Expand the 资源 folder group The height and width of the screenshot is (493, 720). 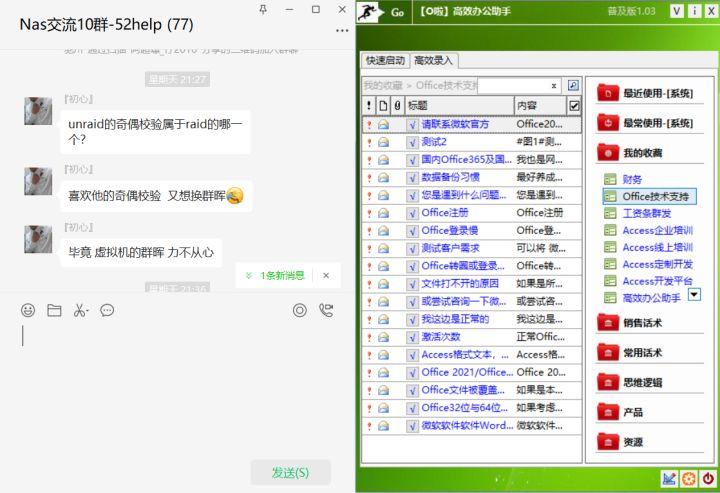pos(649,442)
